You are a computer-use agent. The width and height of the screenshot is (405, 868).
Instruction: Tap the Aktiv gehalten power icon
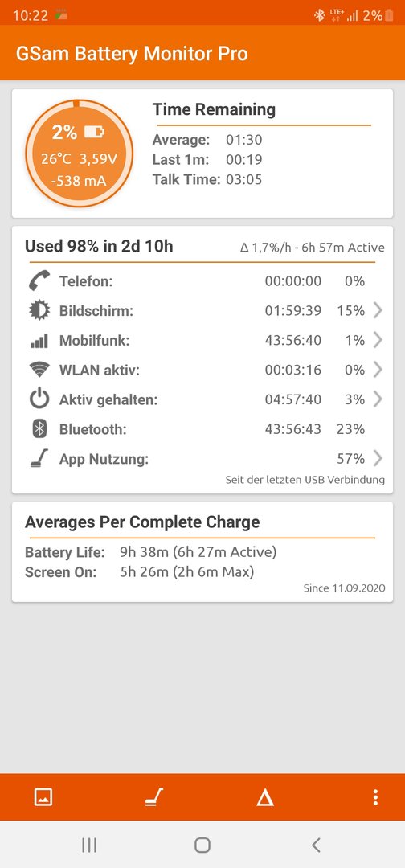click(39, 399)
